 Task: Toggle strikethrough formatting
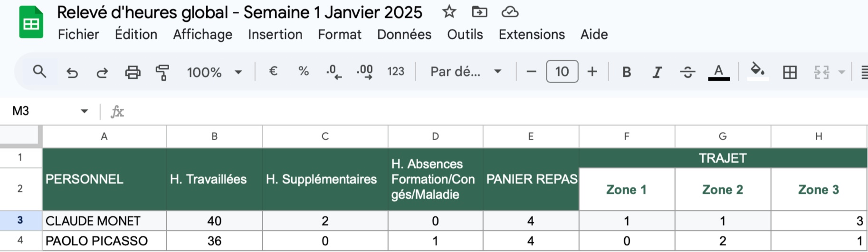tap(687, 72)
